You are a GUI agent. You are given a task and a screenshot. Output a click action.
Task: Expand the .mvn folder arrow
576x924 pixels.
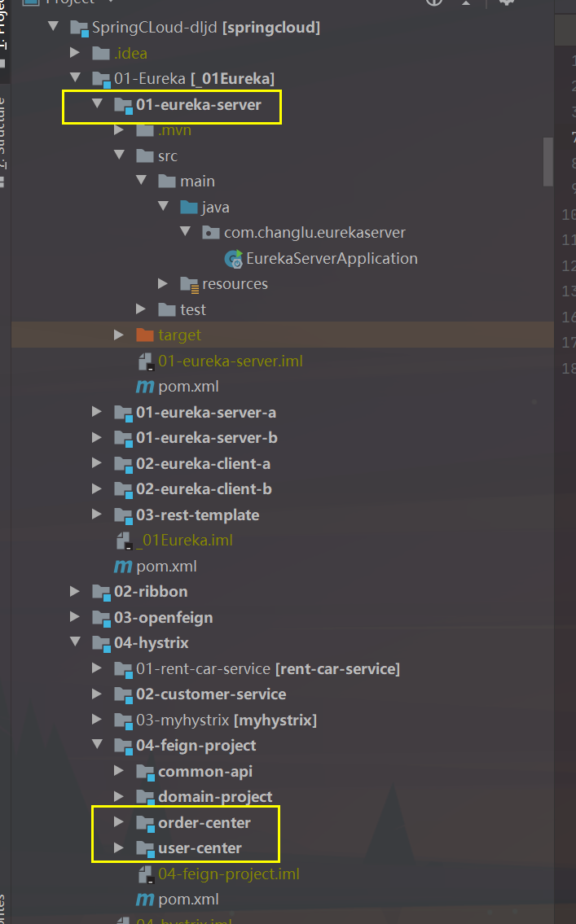click(x=119, y=129)
